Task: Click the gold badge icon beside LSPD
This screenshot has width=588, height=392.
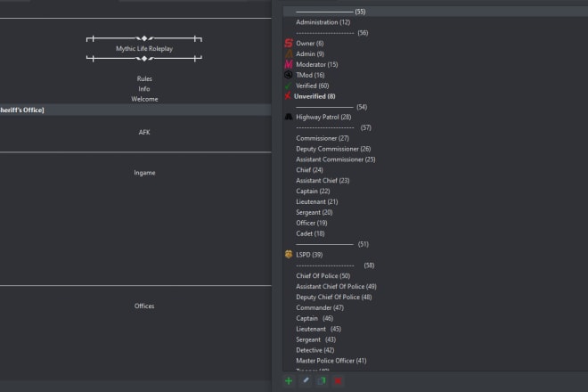Action: pyautogui.click(x=289, y=254)
